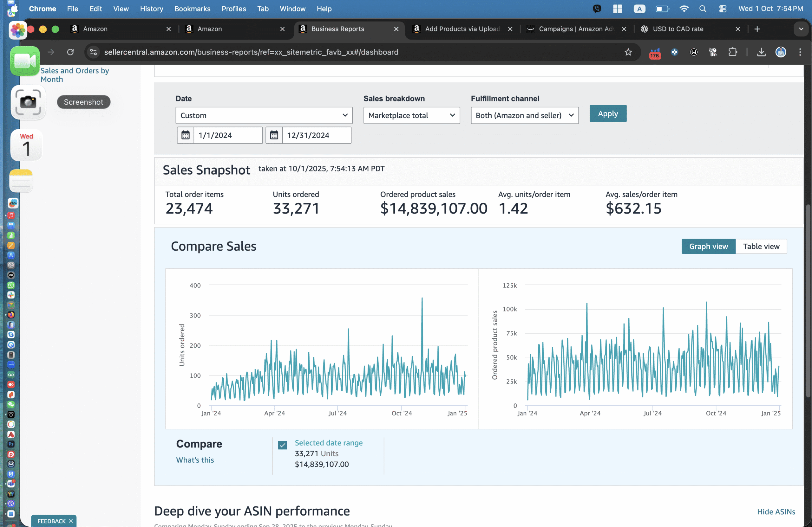Click the Apply button

pos(608,113)
